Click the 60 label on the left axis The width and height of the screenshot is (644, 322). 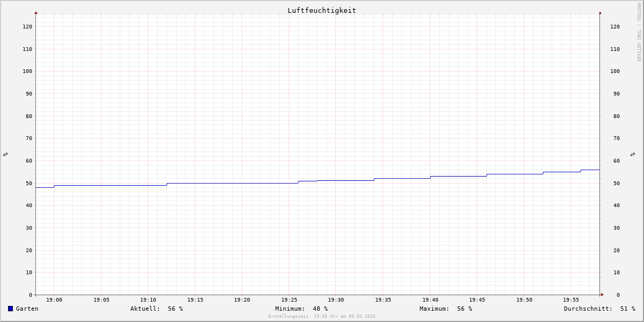[x=29, y=160]
